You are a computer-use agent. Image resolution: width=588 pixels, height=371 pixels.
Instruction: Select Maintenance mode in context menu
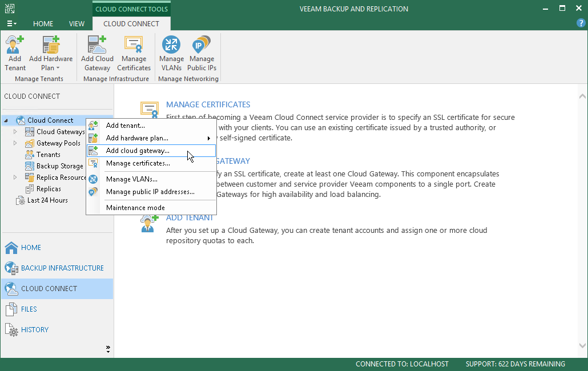151,208
